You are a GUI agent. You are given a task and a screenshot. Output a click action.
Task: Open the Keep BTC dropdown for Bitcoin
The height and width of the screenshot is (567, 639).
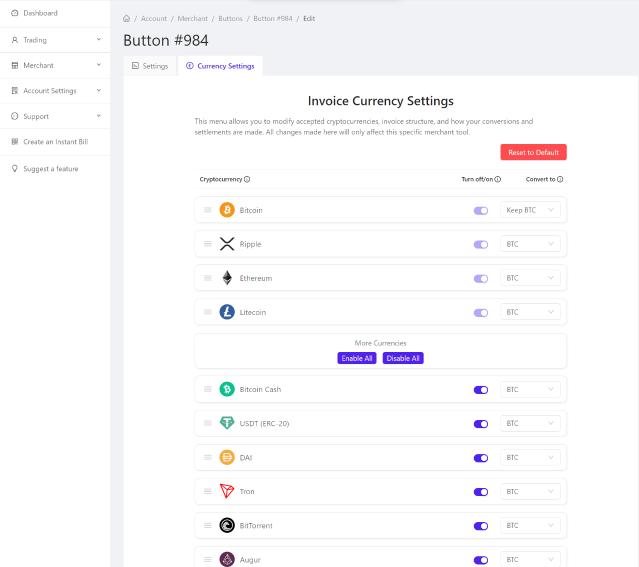tap(530, 210)
